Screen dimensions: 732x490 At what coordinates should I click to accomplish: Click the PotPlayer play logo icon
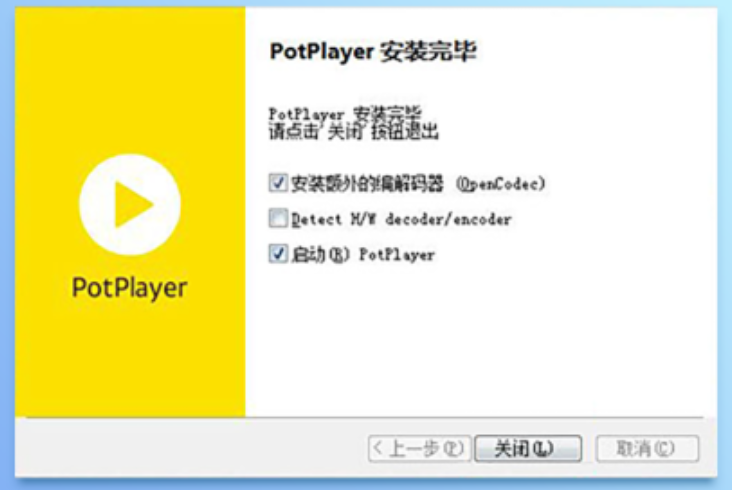tap(130, 204)
